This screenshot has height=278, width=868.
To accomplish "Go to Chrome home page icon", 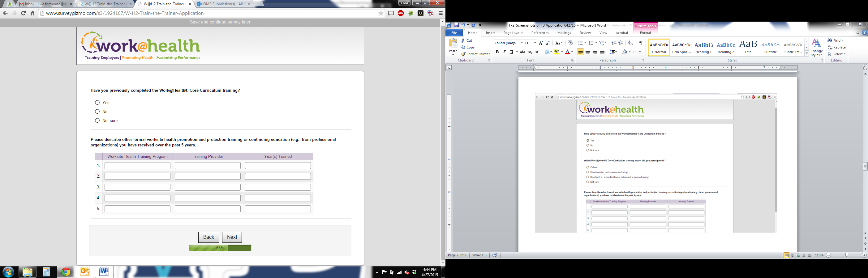I will click(x=32, y=13).
